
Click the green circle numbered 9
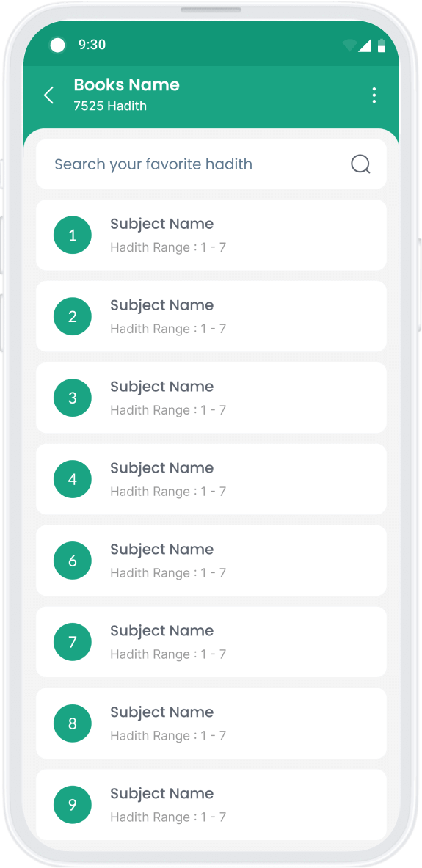(x=73, y=805)
